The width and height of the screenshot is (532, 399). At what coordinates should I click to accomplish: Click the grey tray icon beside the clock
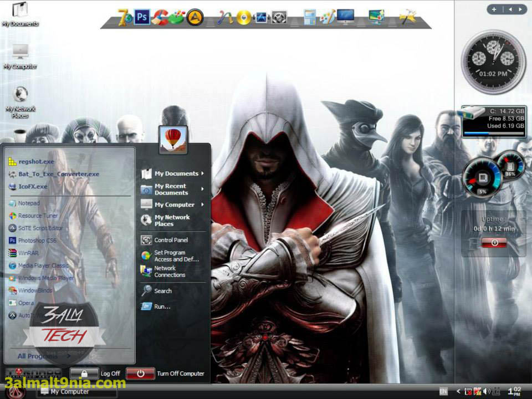point(497,391)
